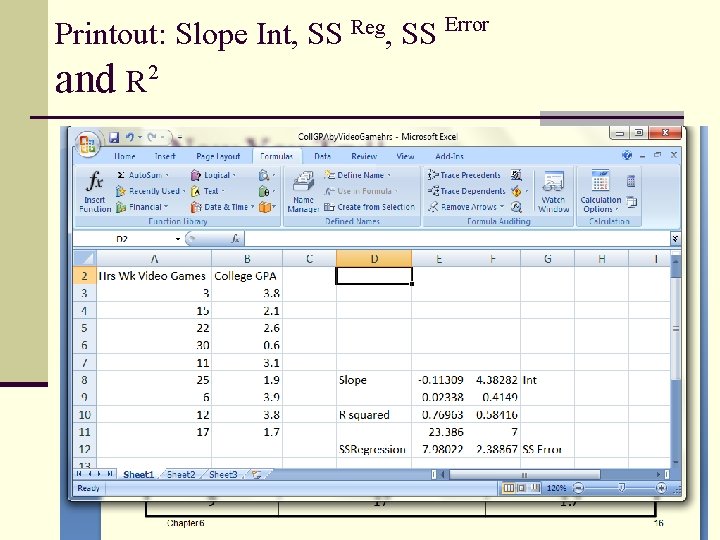This screenshot has width=720, height=540.
Task: Undo the last action
Action: (130, 137)
